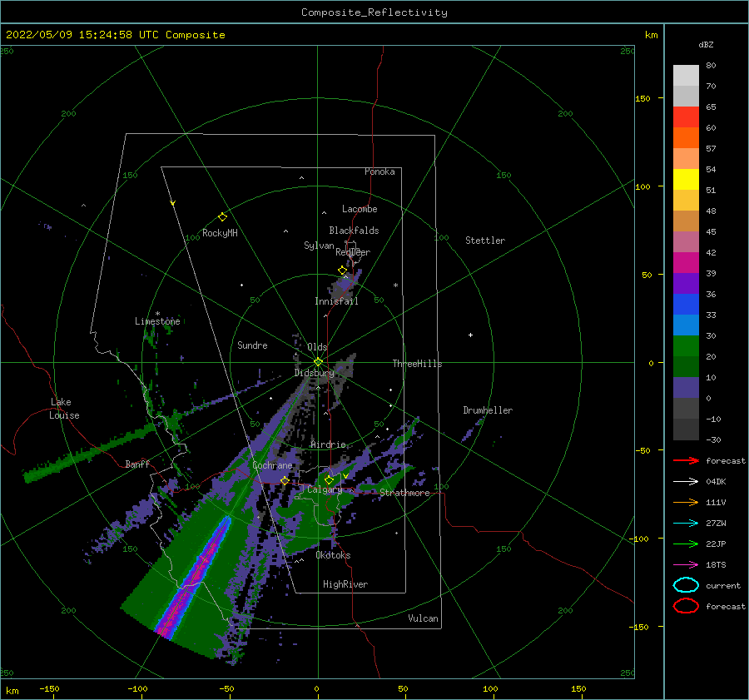Click the Sylvan label

click(319, 246)
